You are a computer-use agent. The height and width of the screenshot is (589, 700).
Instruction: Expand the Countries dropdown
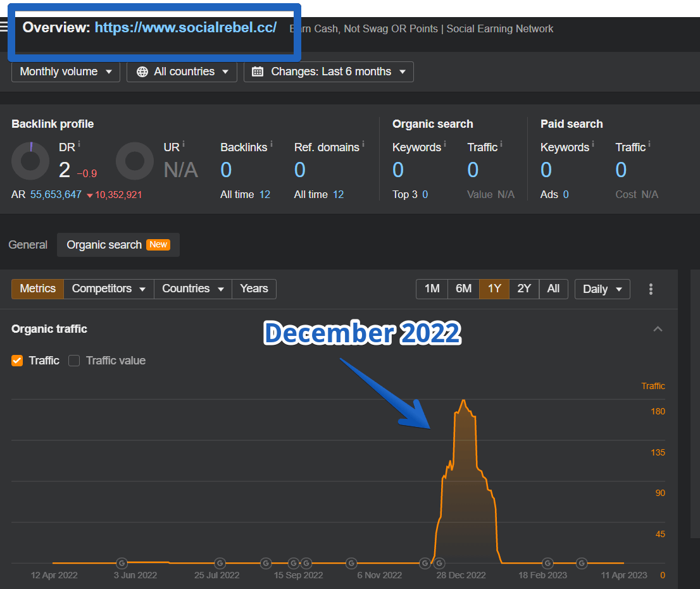coord(193,288)
